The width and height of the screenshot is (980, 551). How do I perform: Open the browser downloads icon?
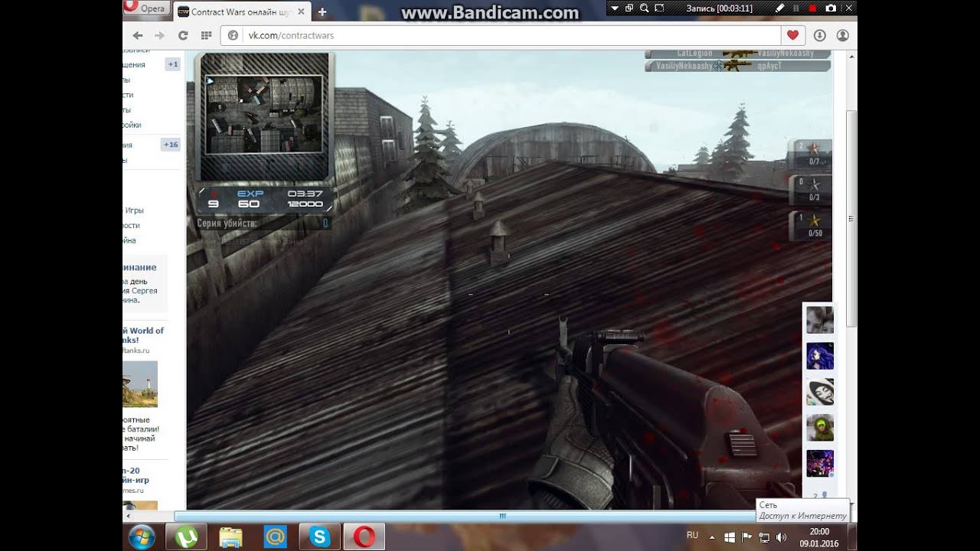pos(819,35)
